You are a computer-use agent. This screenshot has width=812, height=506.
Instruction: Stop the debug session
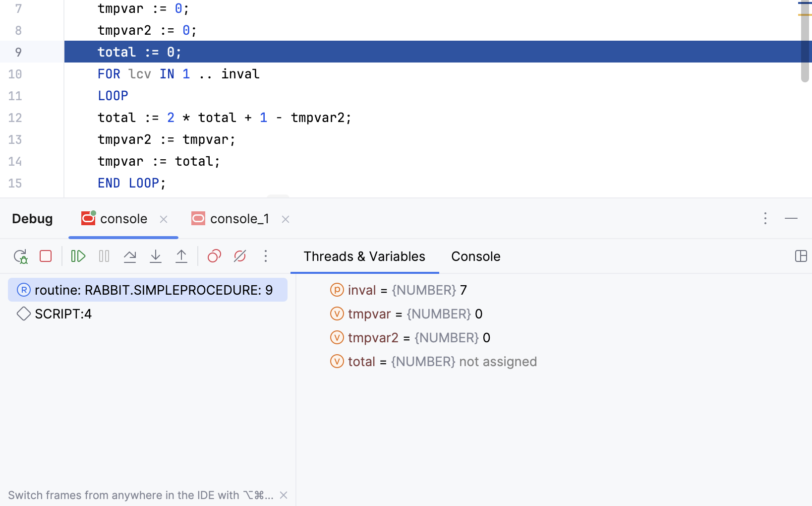[46, 256]
